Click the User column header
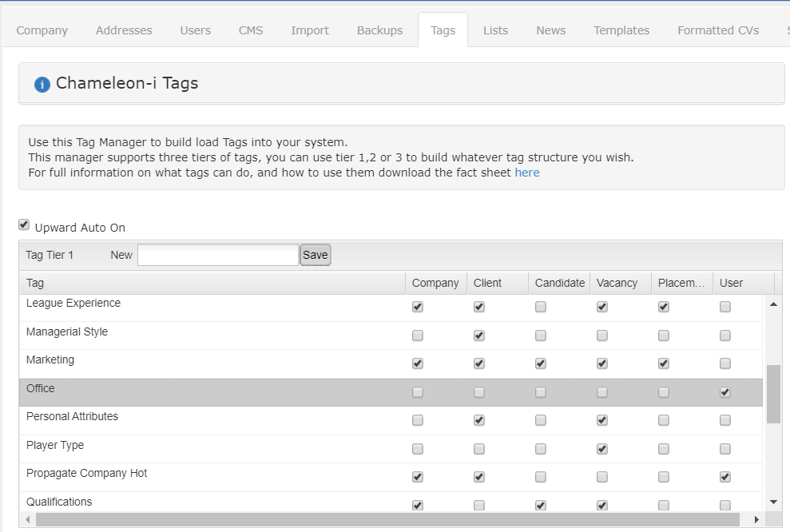Image resolution: width=790 pixels, height=532 pixels. [744, 283]
